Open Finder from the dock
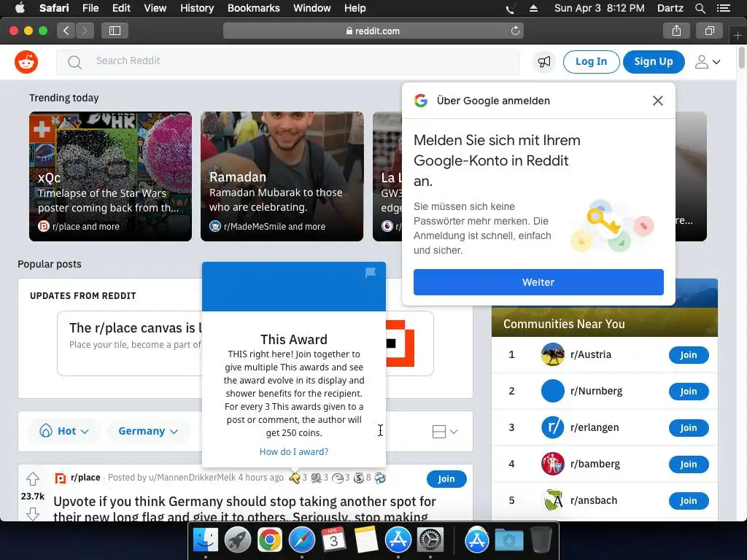 tap(205, 540)
